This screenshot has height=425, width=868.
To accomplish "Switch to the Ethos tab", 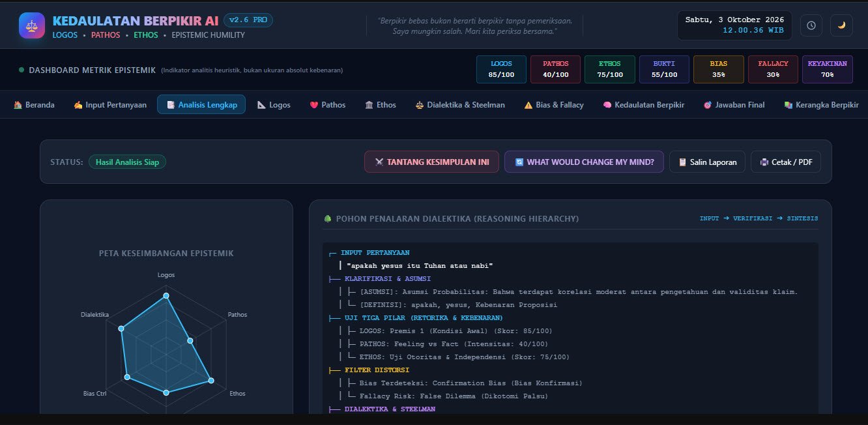I will [x=381, y=104].
